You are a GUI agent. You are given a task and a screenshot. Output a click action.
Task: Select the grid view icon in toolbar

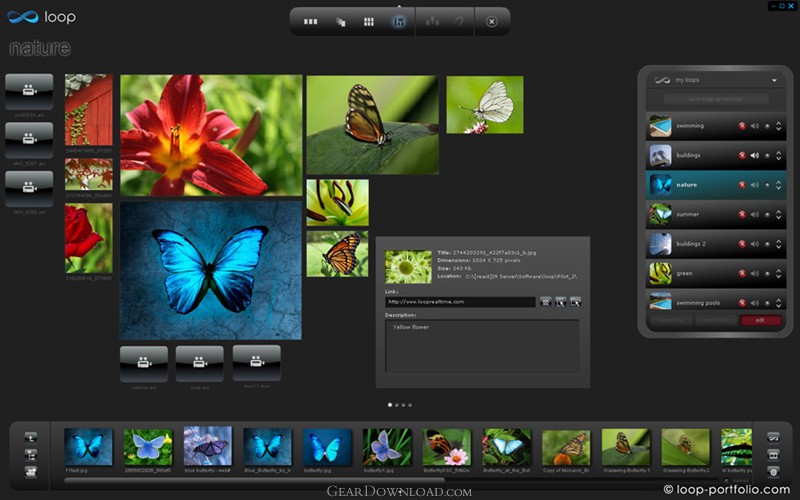[x=369, y=21]
